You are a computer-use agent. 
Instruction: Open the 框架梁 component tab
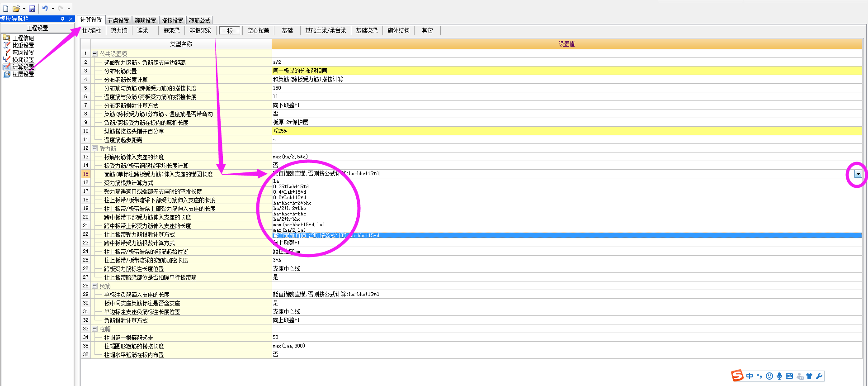[171, 30]
